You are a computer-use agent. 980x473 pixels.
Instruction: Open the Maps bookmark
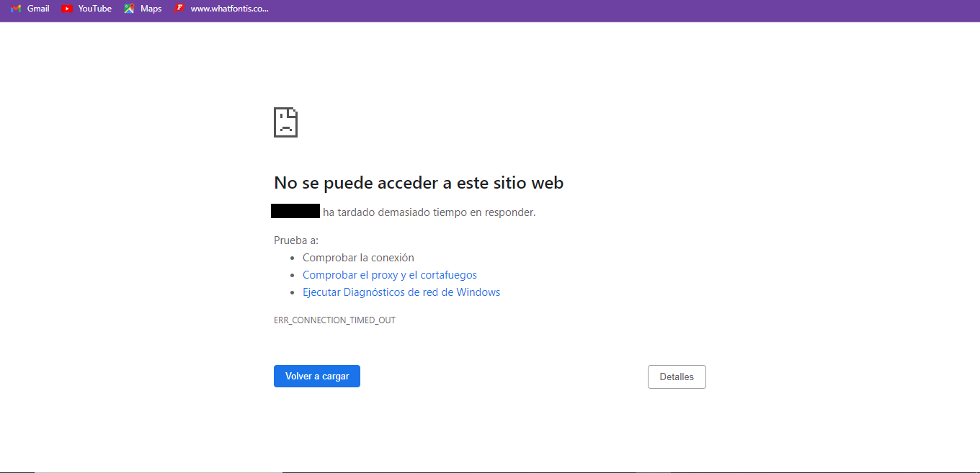(143, 9)
